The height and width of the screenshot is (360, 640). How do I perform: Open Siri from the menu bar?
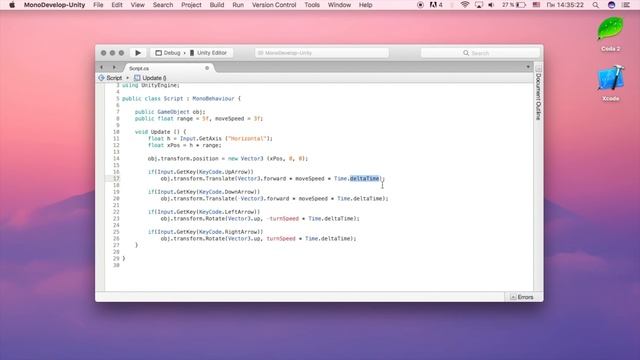point(611,5)
